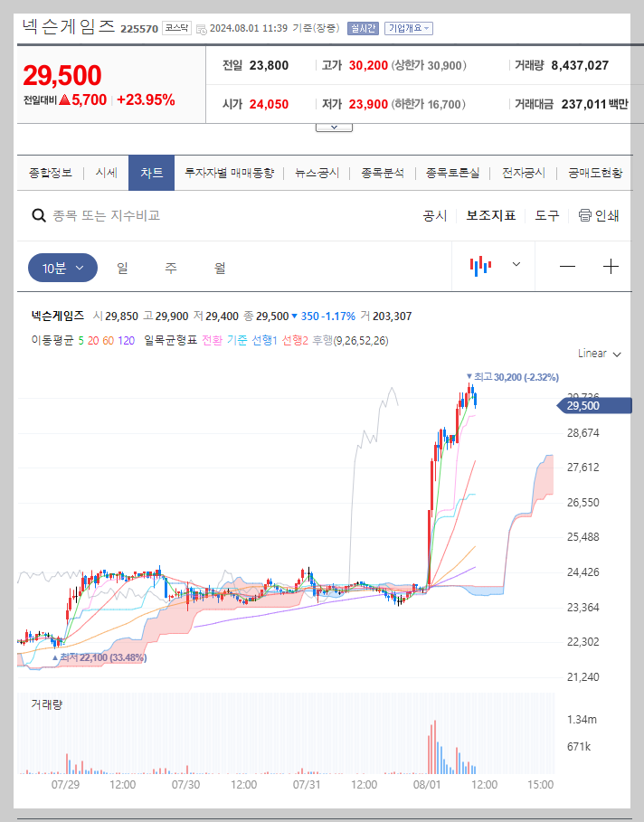This screenshot has height=822, width=644.
Task: Open the 도구 tools menu
Action: click(546, 215)
